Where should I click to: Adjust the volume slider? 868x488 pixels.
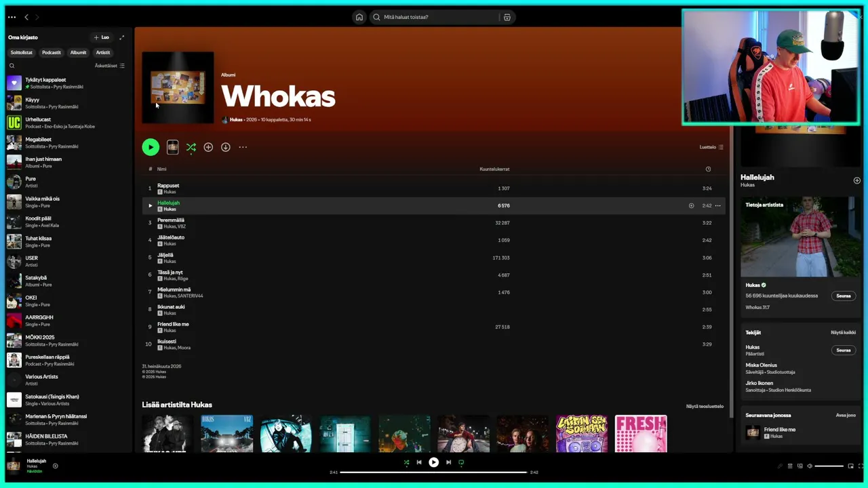(829, 466)
